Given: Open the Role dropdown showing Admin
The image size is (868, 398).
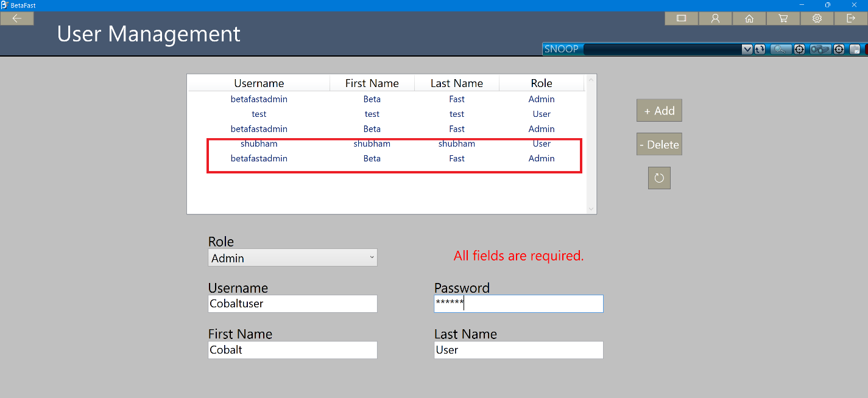Looking at the screenshot, I should [292, 257].
